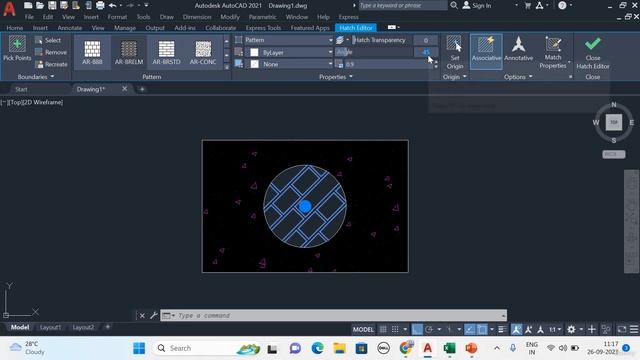Open the Modify menu

pos(230,17)
